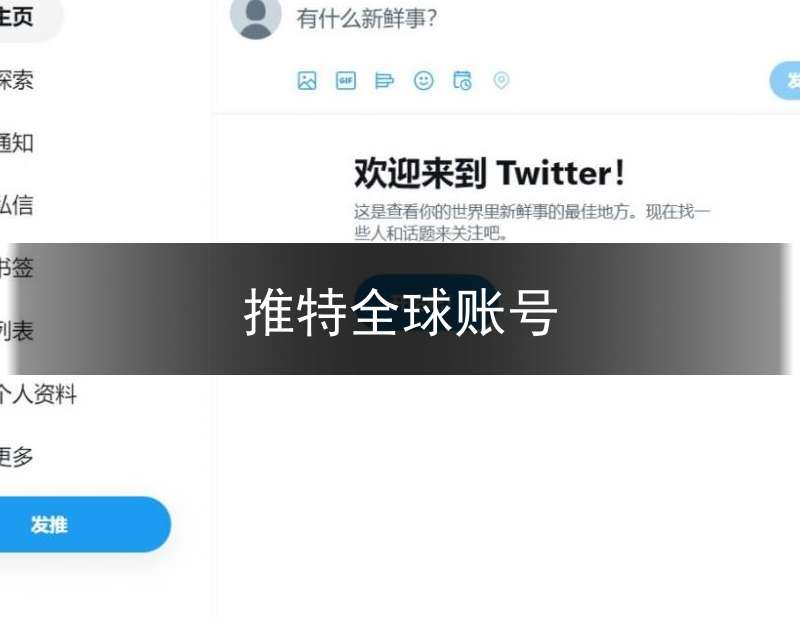Open 书签 bookmarks in the sidebar
This screenshot has height=618, width=800.
(x=16, y=268)
